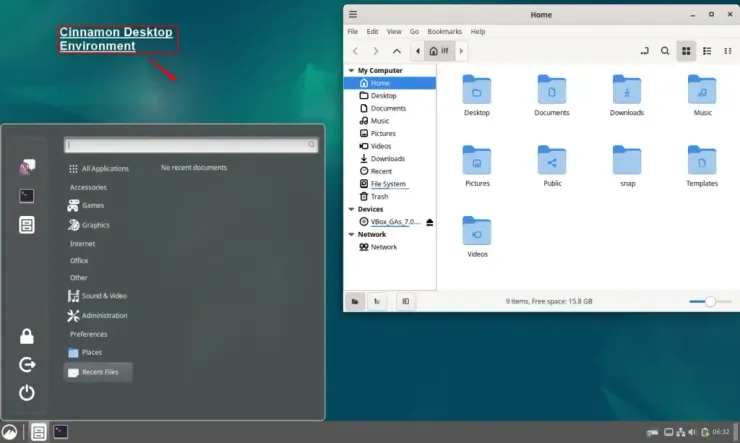Select Videos in the sidebar

pos(390,146)
